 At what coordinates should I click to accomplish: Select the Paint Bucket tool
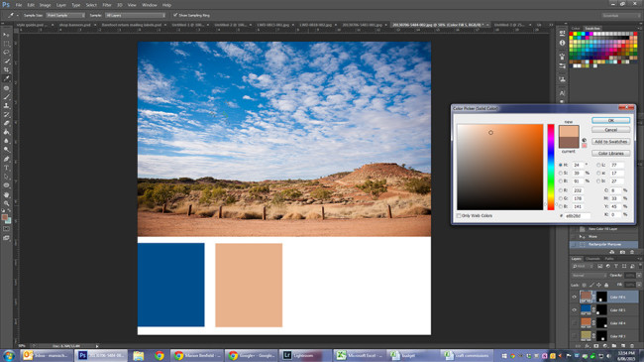coord(6,132)
